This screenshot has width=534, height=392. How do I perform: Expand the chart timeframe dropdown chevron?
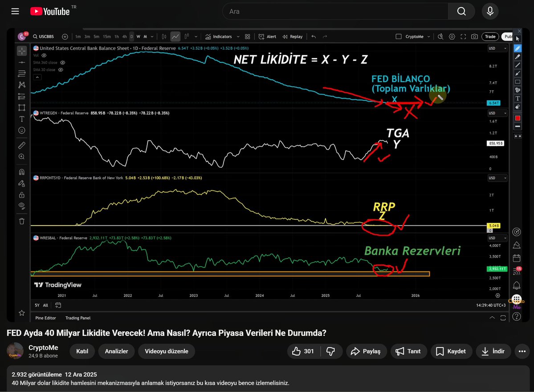[x=153, y=36]
